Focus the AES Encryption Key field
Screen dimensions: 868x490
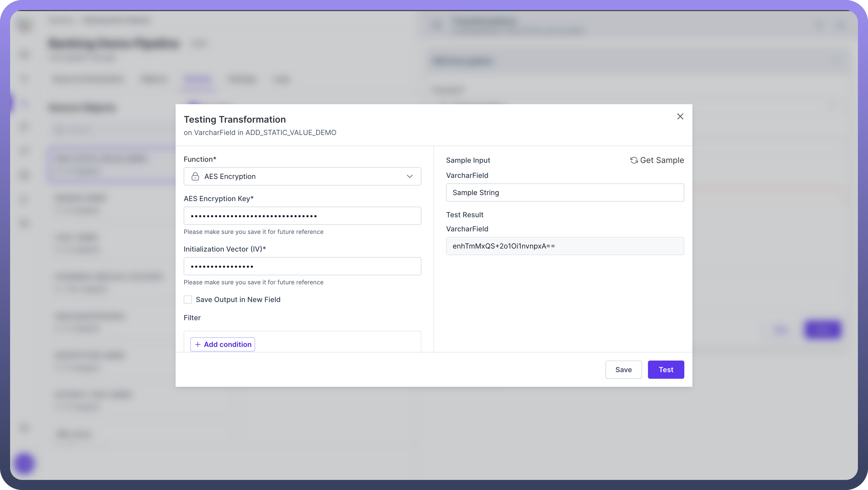point(302,216)
